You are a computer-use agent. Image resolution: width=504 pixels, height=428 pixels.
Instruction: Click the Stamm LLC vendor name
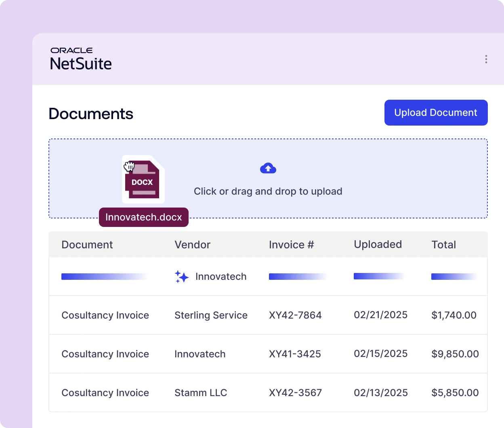201,393
